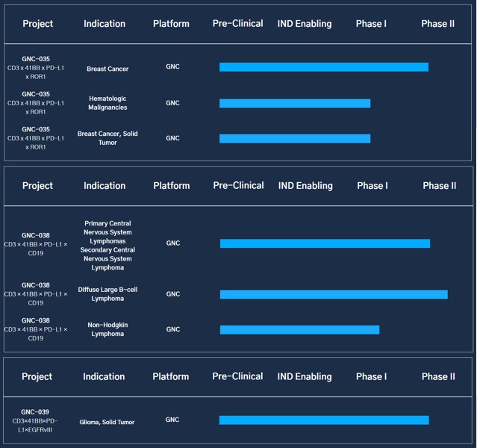Click the GNC platform label in the Non-Hodgkin Lymphoma row

click(172, 329)
